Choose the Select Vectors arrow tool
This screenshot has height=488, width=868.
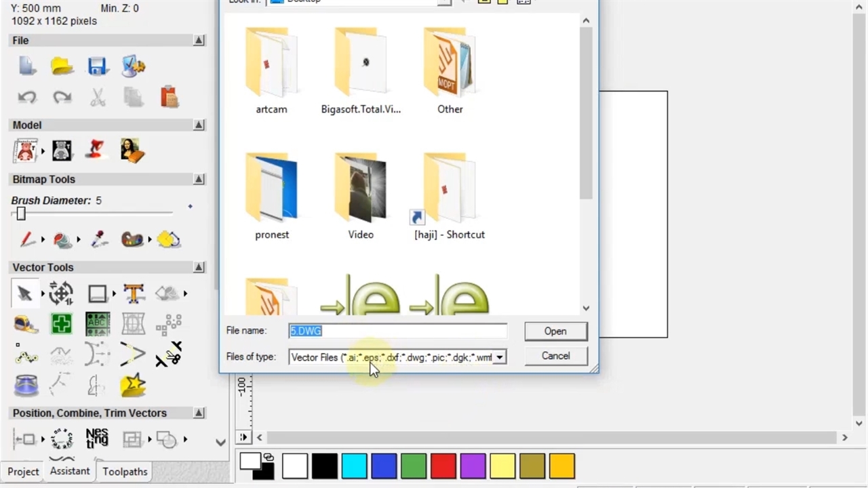tap(25, 293)
